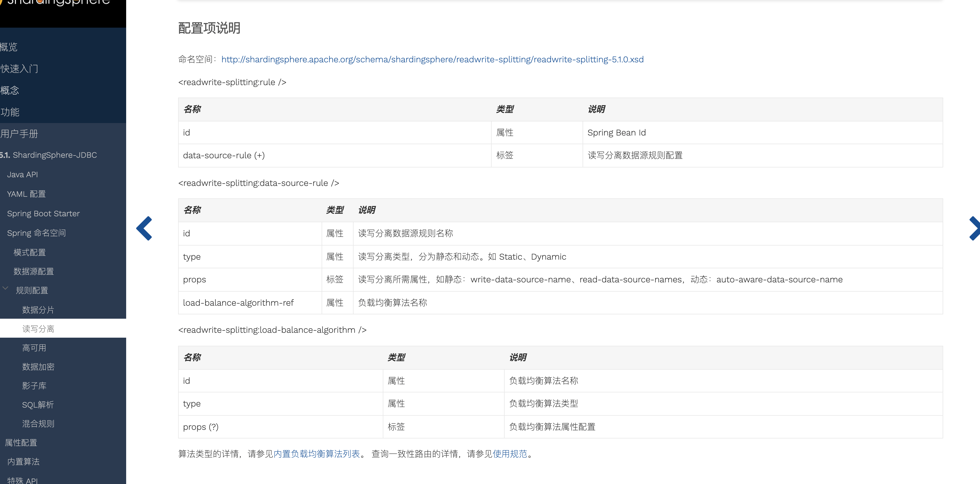
Task: Open the YAML 配置 page
Action: 26,194
